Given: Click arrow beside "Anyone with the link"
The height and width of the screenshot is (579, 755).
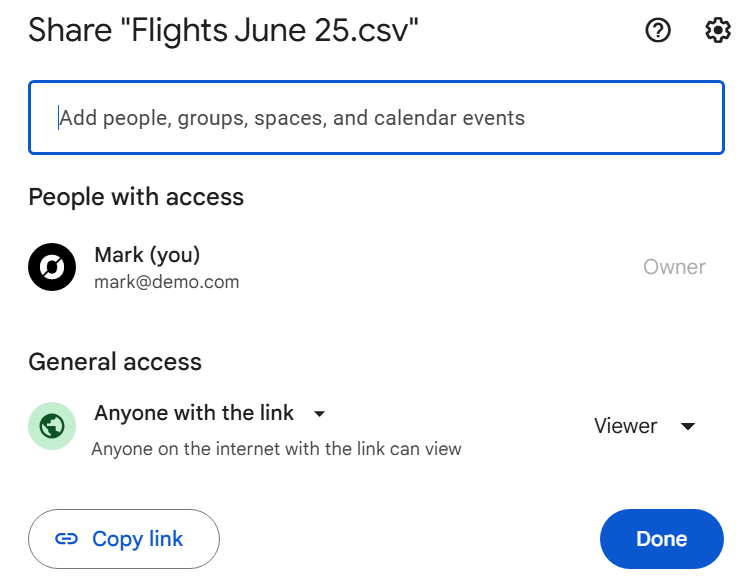Looking at the screenshot, I should click(x=319, y=414).
